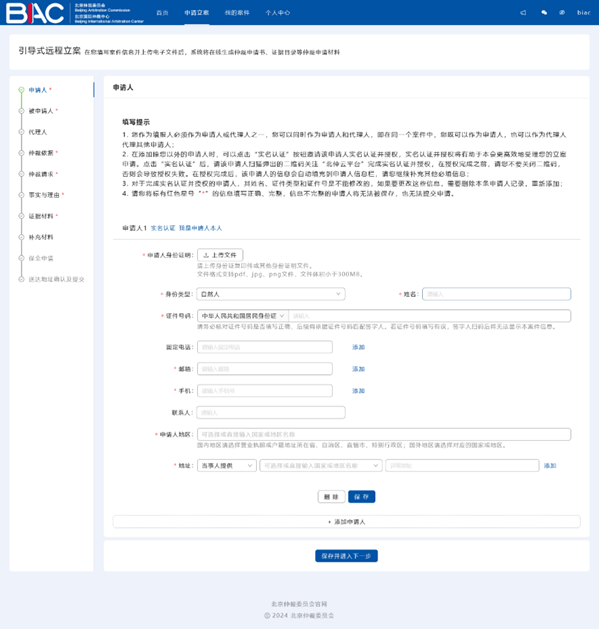Viewport: 599px width, 629px height.
Task: Open the 首页 navigation tab
Action: tap(162, 13)
